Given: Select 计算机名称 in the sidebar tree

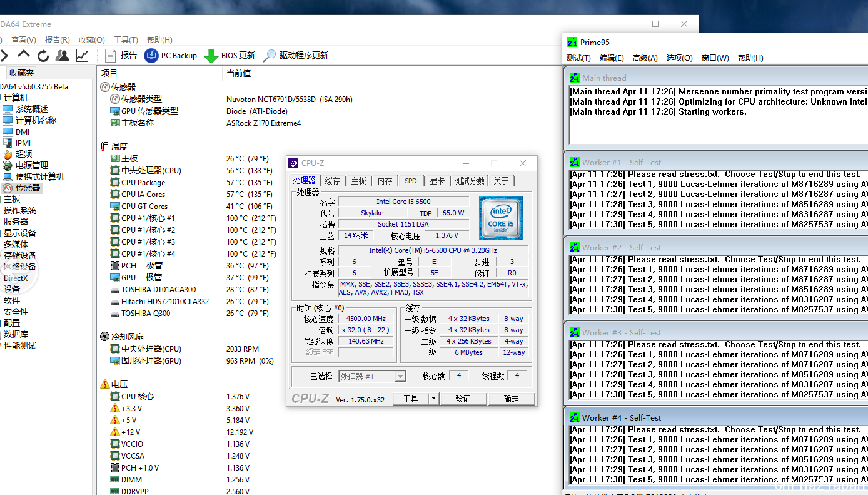Looking at the screenshot, I should tap(36, 120).
